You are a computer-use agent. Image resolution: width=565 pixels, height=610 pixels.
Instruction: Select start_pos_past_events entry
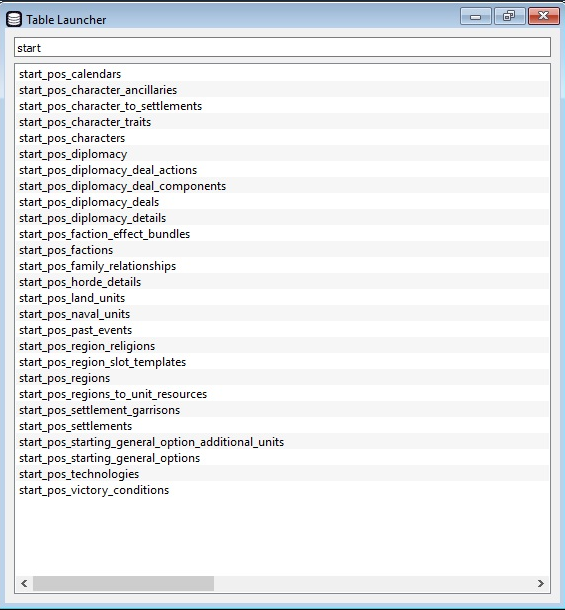[282, 330]
